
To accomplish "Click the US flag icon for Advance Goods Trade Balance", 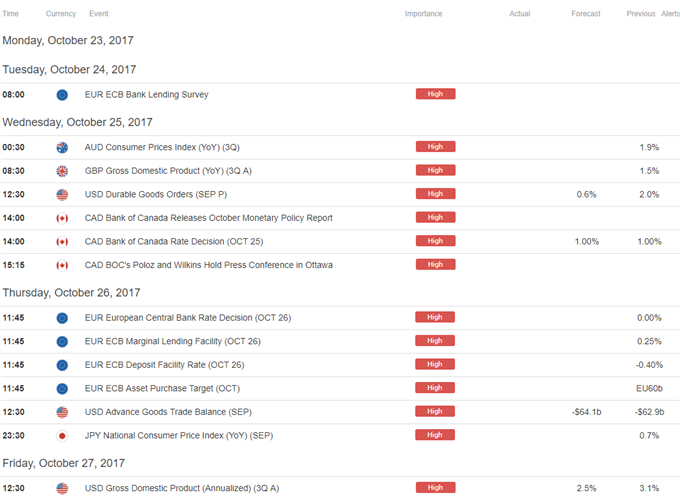I will tap(62, 412).
